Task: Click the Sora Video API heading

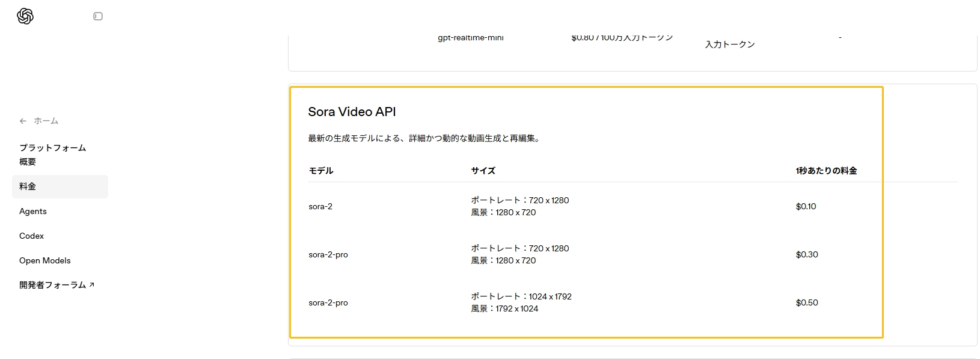Action: point(352,112)
